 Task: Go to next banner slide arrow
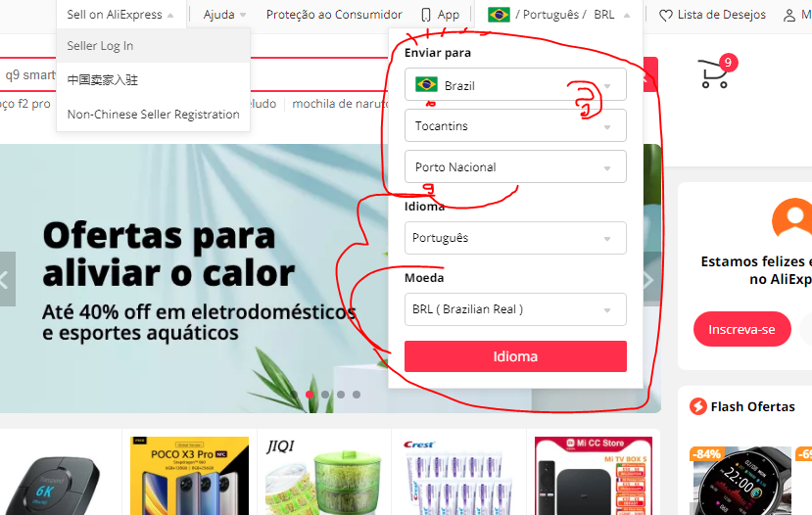click(x=649, y=279)
